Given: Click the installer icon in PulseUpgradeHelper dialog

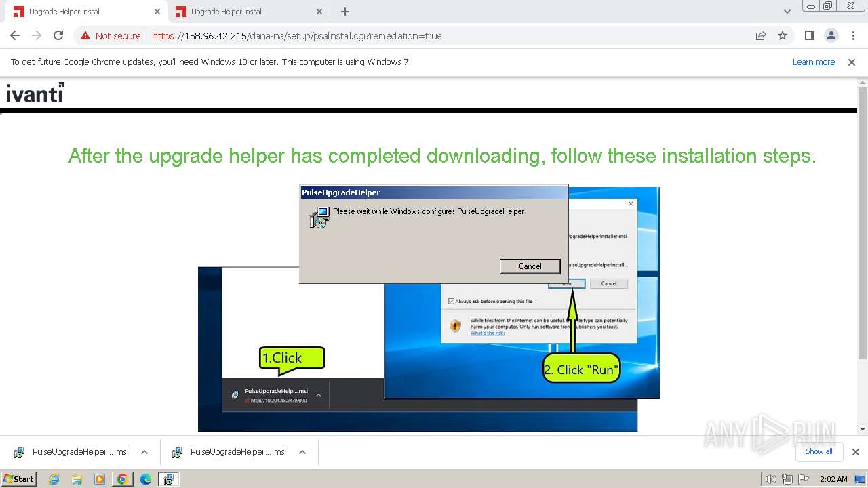Looking at the screenshot, I should click(x=319, y=218).
